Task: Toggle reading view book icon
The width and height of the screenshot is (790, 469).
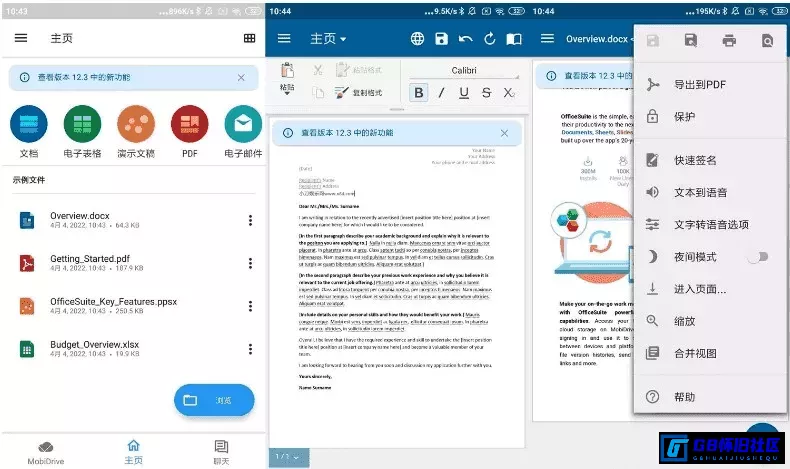Action: (514, 39)
